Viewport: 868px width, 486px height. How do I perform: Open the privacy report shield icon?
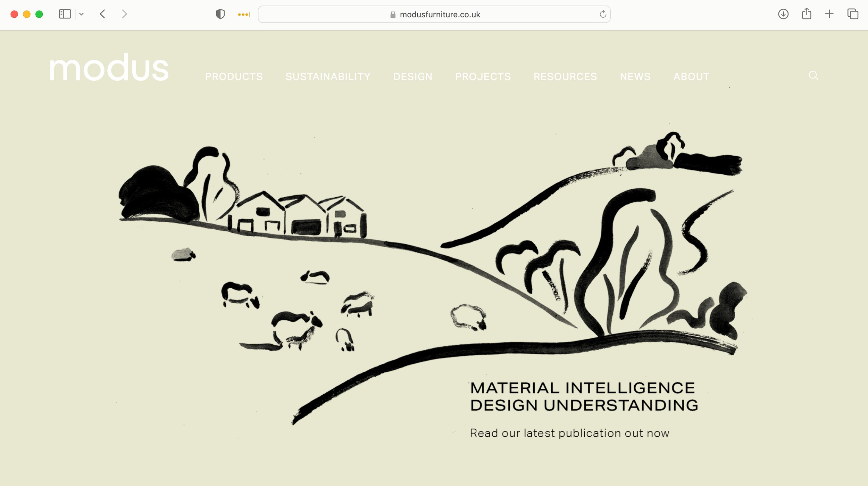pyautogui.click(x=220, y=14)
